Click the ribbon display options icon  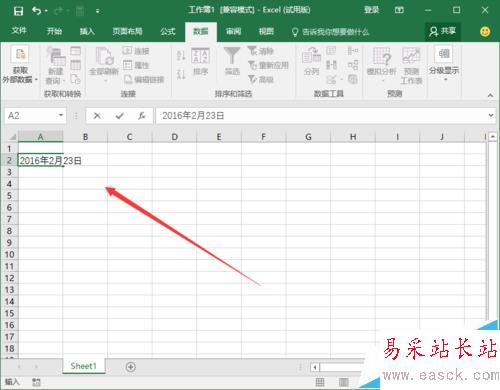[399, 10]
